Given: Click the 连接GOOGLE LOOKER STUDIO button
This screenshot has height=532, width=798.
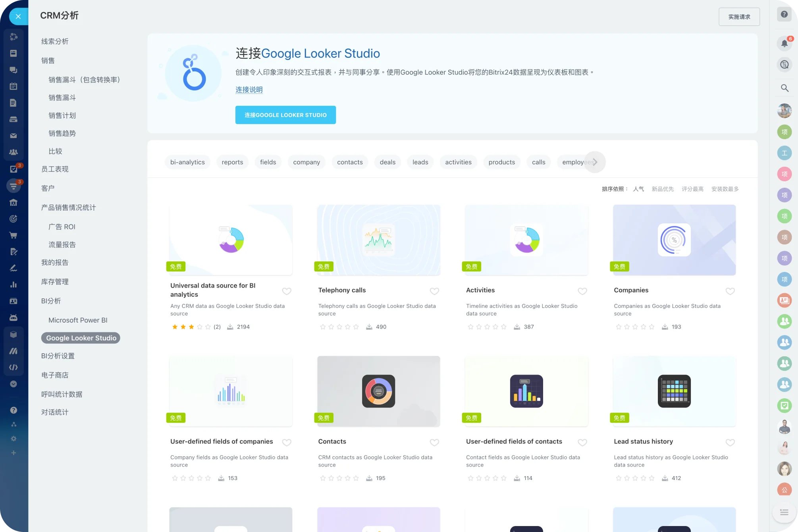Looking at the screenshot, I should 285,115.
